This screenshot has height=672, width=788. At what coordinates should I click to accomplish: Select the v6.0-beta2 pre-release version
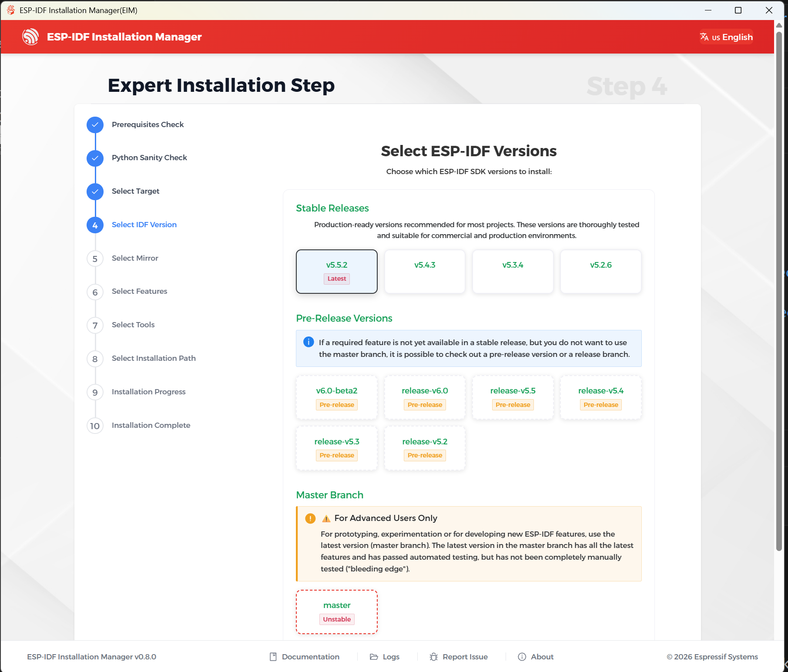pos(337,398)
